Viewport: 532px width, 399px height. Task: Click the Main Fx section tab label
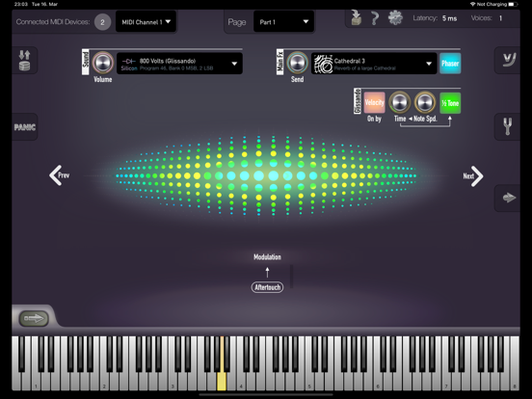click(279, 62)
